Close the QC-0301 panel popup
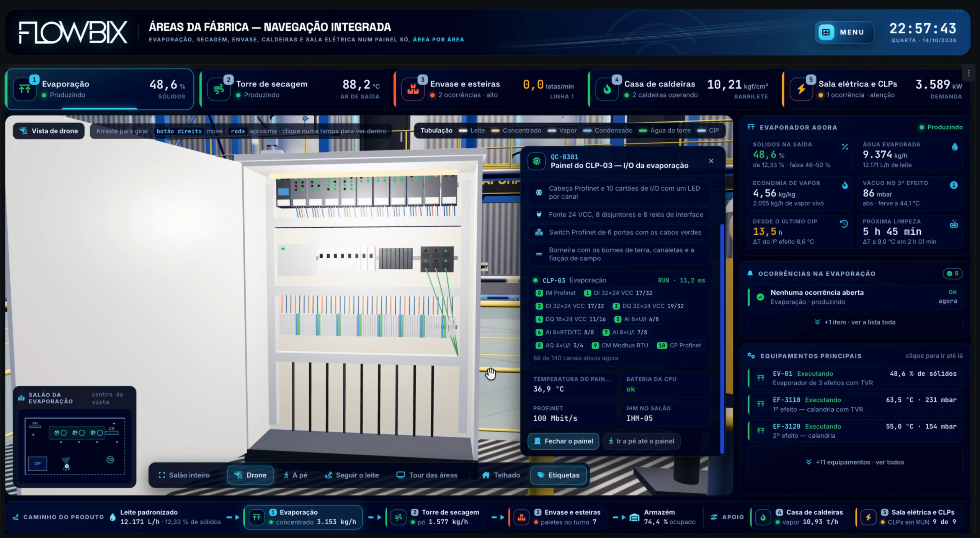 pyautogui.click(x=711, y=161)
